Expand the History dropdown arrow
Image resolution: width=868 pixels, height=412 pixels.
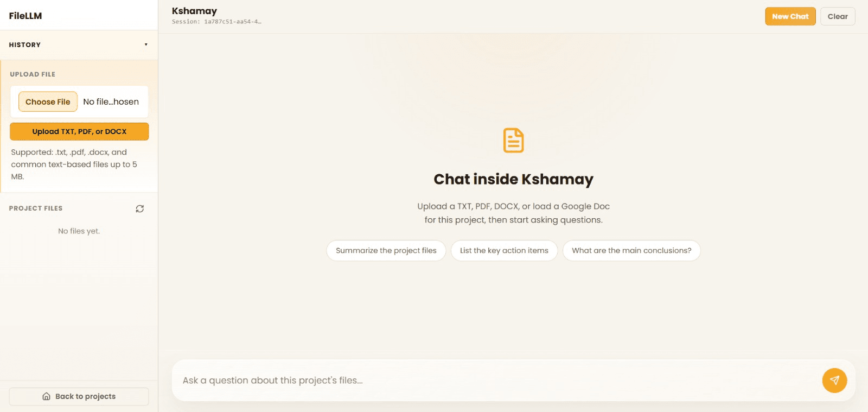coord(146,45)
